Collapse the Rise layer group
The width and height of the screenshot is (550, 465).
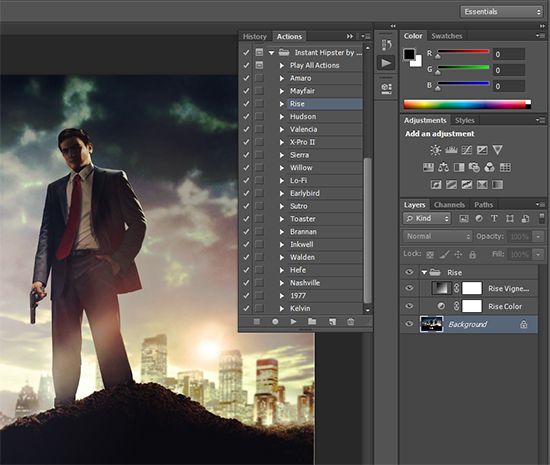424,272
